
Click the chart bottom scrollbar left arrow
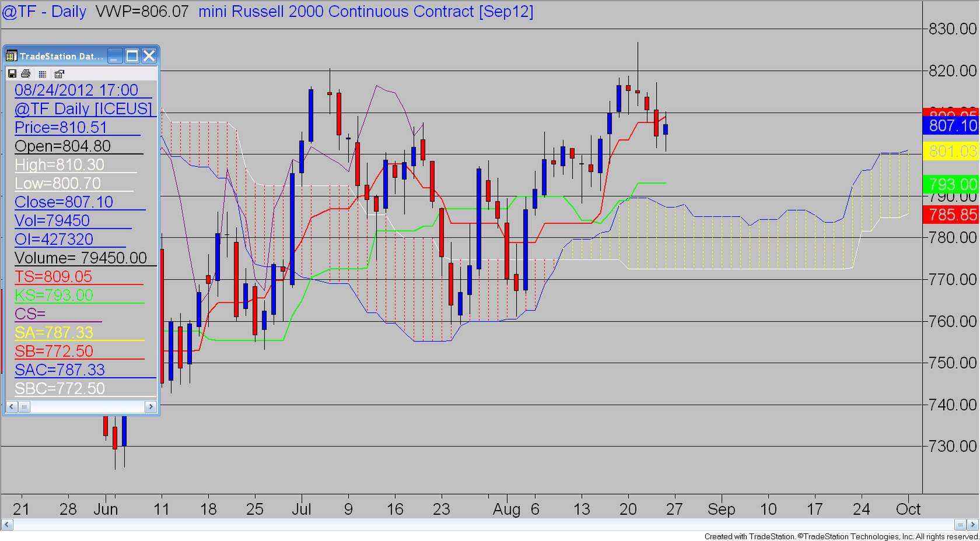click(x=7, y=524)
